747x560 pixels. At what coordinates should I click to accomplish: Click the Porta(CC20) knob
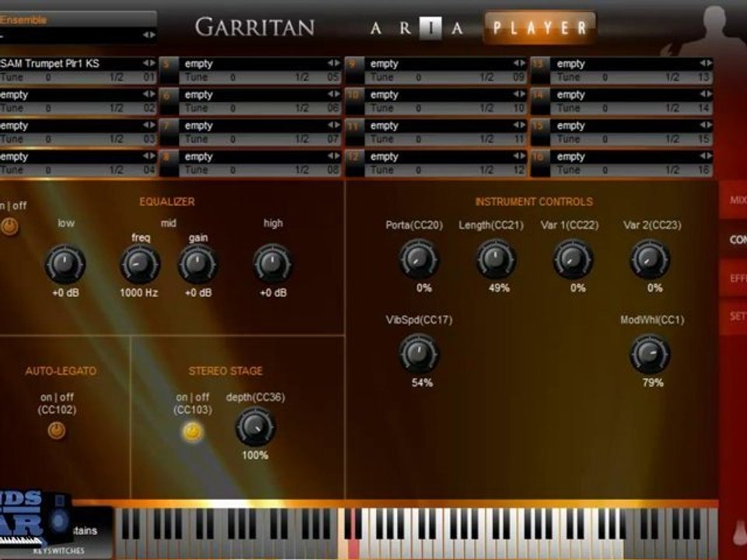419,260
